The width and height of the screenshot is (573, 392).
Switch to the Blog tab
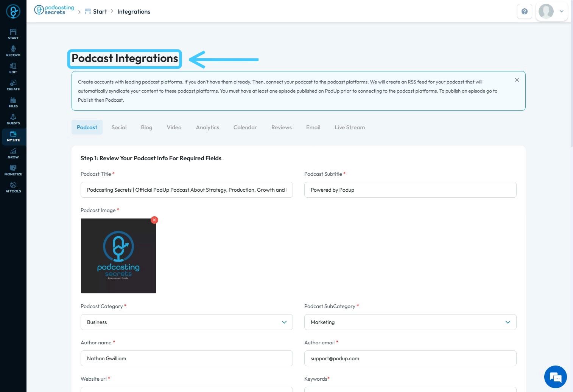(x=146, y=127)
